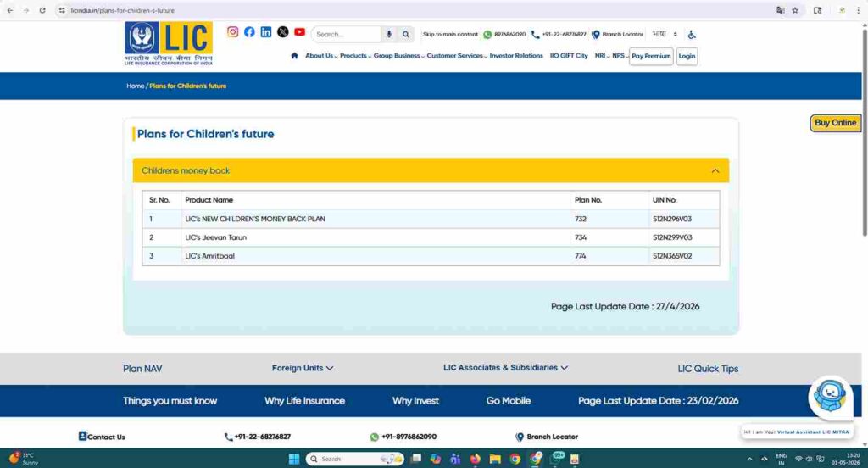Bookmark page with the star icon
The height and width of the screenshot is (468, 868).
pyautogui.click(x=795, y=10)
